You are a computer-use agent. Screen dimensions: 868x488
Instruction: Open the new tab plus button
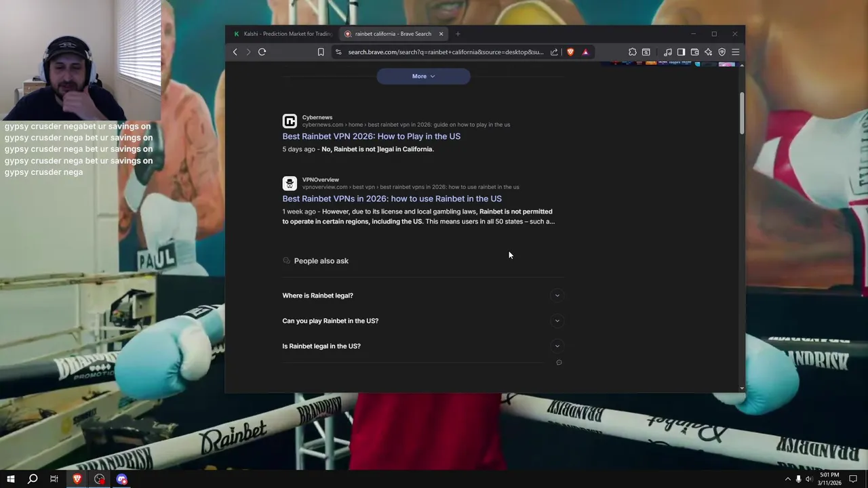tap(458, 34)
